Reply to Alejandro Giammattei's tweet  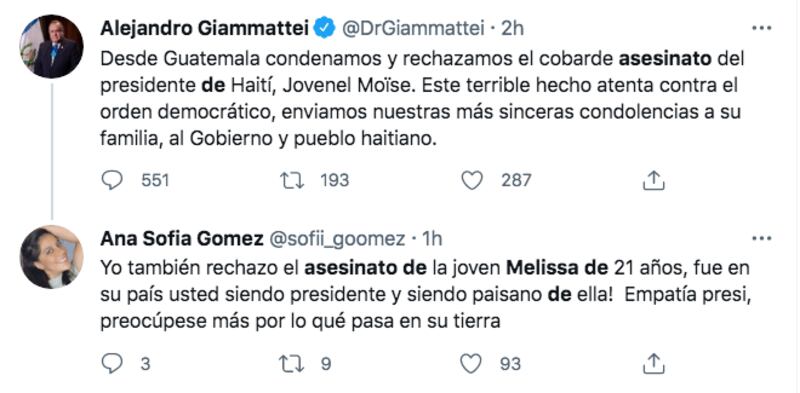[x=112, y=181]
